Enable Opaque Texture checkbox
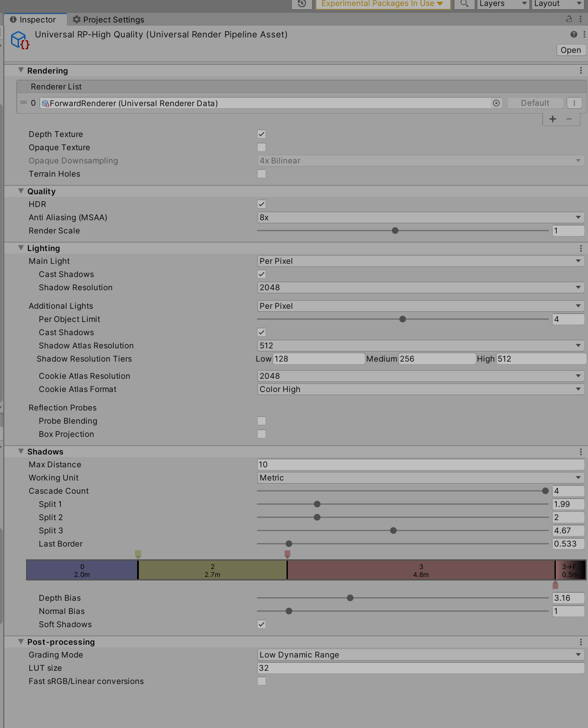This screenshot has width=588, height=728. pyautogui.click(x=261, y=148)
